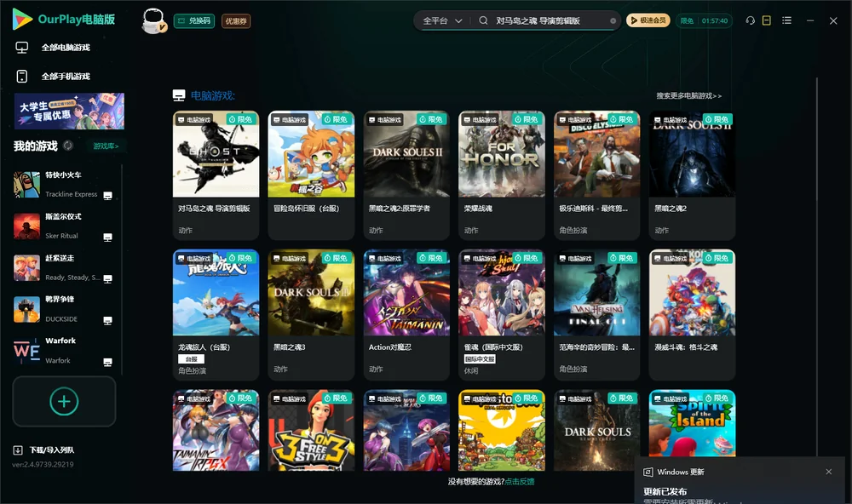Click the download queue arrow icon
852x504 pixels.
click(18, 450)
